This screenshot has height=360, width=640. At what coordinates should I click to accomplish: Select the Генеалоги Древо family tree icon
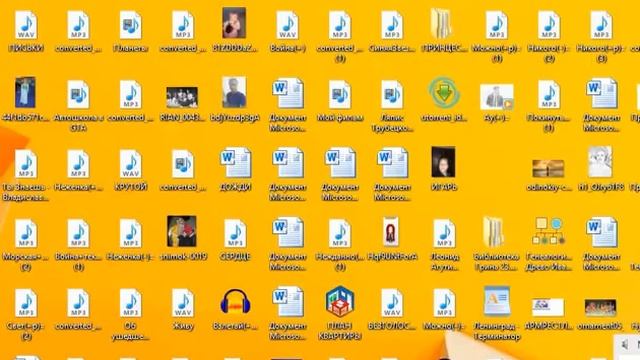point(549,231)
